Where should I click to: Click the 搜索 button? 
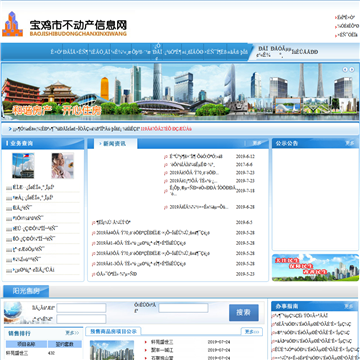[x=244, y=313]
